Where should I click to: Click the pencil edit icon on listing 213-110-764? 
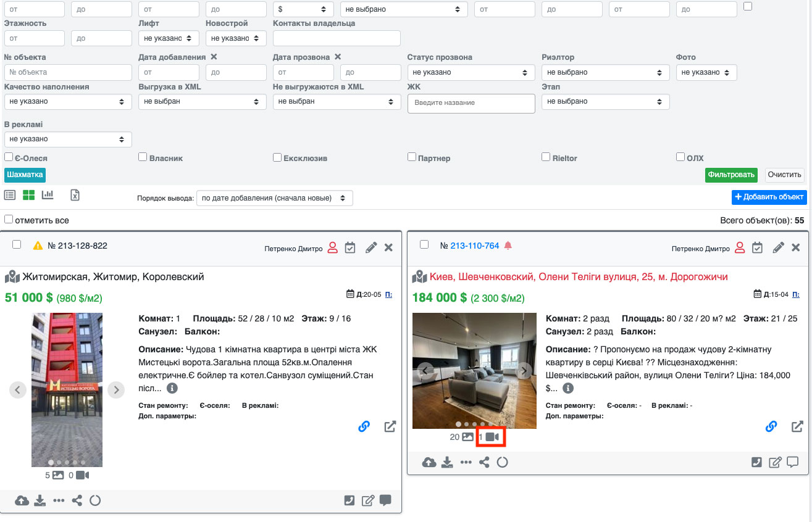click(779, 247)
